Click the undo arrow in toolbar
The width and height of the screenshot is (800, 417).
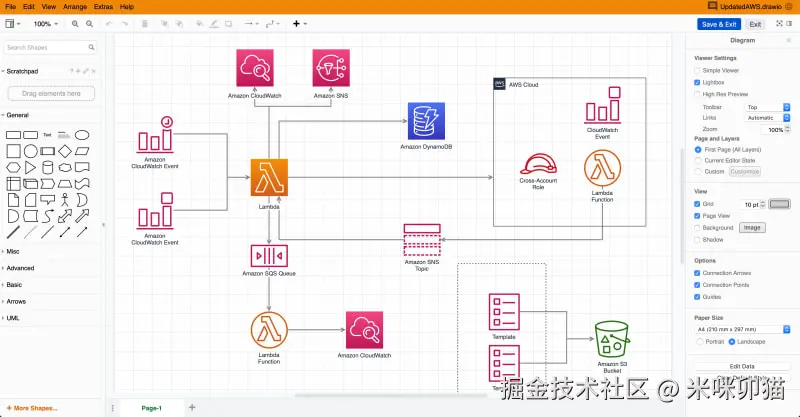(x=109, y=24)
